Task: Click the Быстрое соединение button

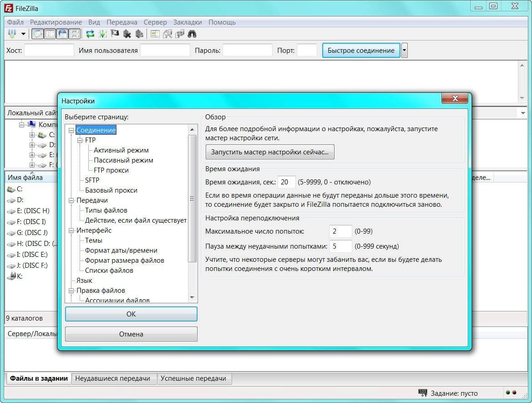Action: pos(361,50)
